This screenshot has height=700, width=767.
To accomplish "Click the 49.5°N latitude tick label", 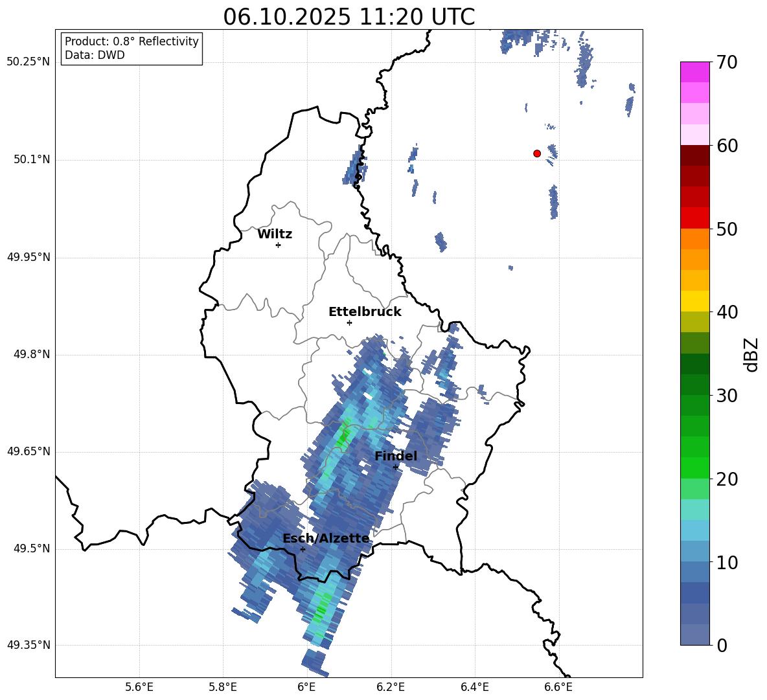I will click(x=32, y=549).
